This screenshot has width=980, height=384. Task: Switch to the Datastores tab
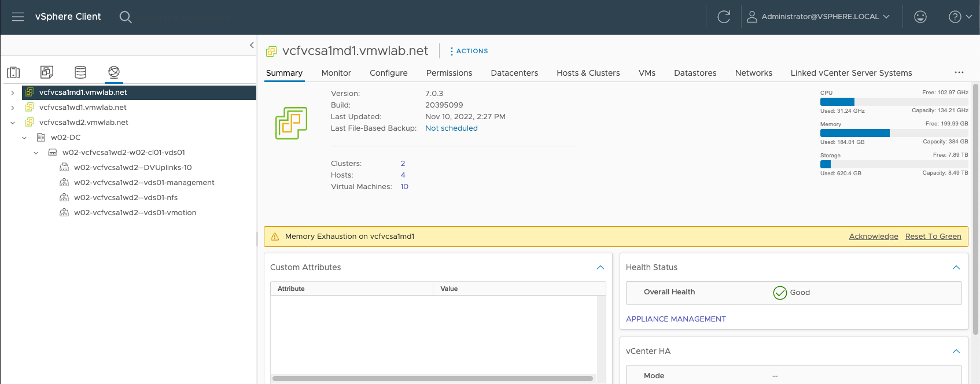695,73
